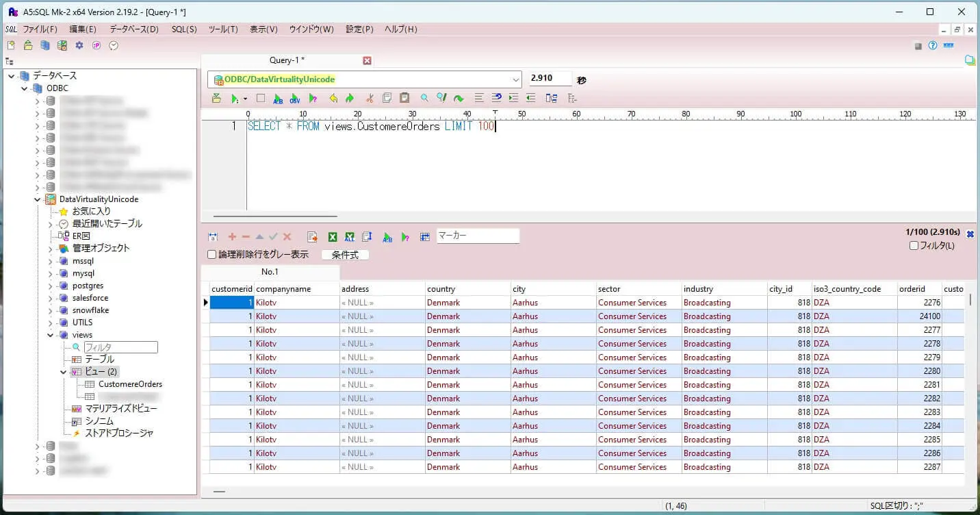Expand the snowflake schema node
This screenshot has width=980, height=515.
51,310
